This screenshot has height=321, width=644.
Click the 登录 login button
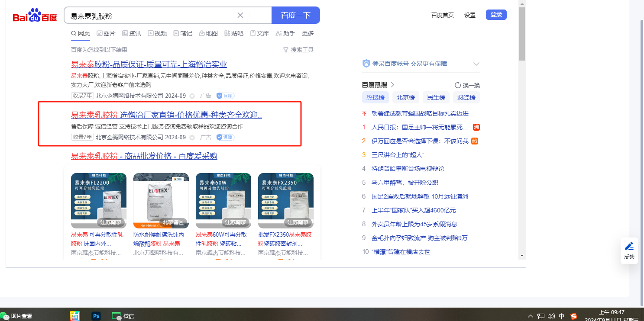(496, 15)
